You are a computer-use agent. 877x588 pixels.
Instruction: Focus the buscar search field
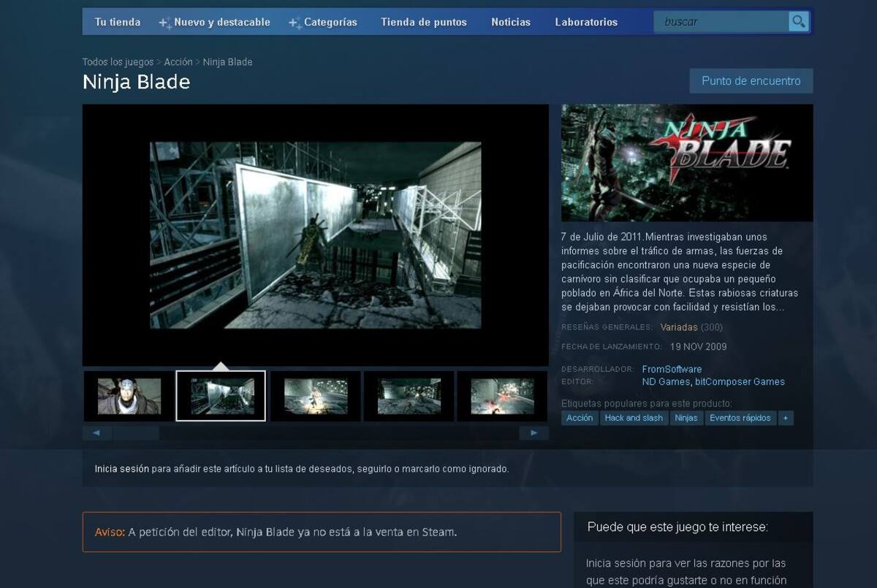721,22
